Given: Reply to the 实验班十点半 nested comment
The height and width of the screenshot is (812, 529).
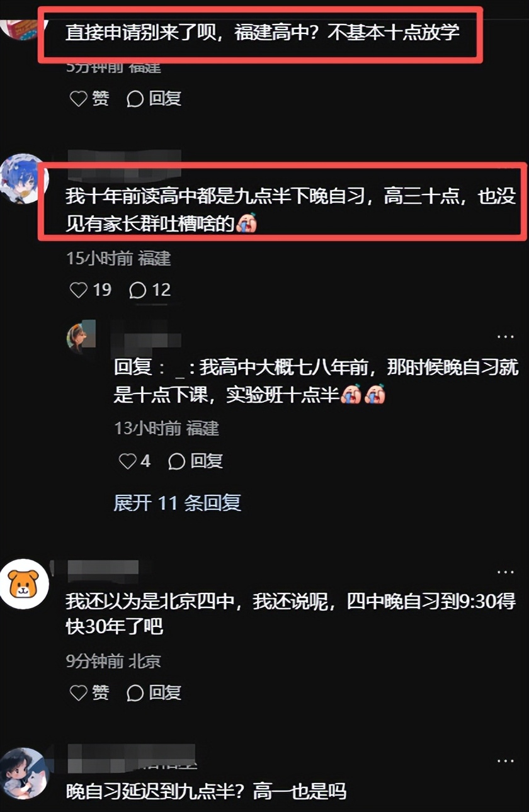Looking at the screenshot, I should (195, 461).
